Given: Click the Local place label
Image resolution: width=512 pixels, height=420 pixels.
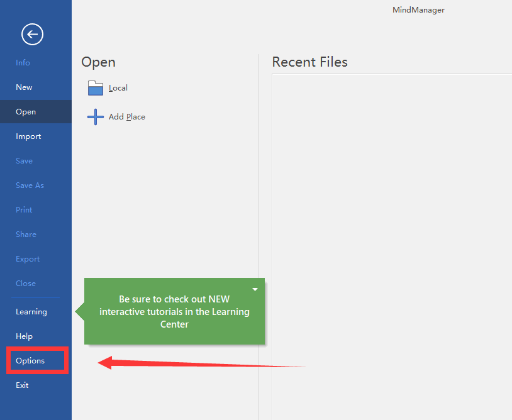Looking at the screenshot, I should 118,88.
